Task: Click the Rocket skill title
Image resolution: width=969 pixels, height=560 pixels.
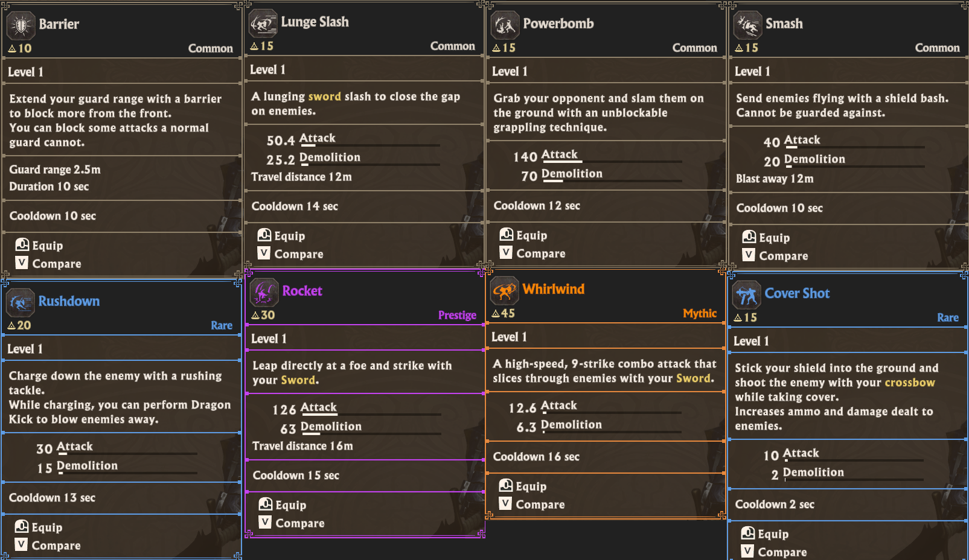Action: coord(302,291)
